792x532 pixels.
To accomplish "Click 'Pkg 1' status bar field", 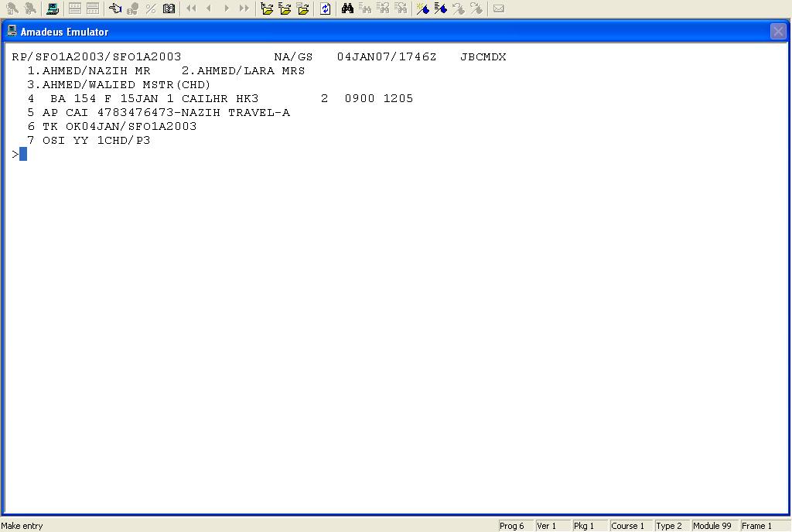I will click(x=589, y=526).
